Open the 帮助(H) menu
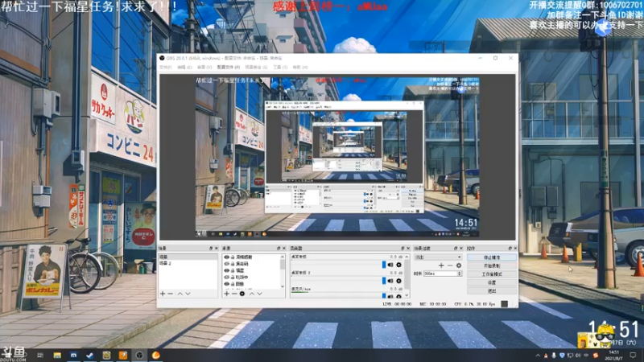This screenshot has width=644, height=362. click(299, 67)
